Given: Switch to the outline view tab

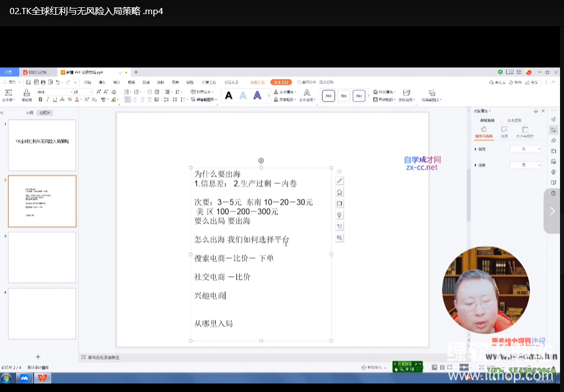Looking at the screenshot, I should [x=30, y=113].
